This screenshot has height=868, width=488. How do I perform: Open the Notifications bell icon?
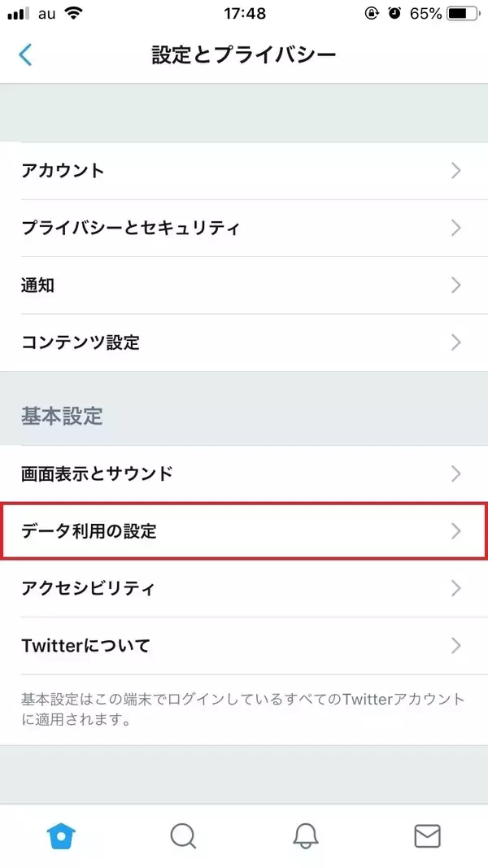pos(305,835)
